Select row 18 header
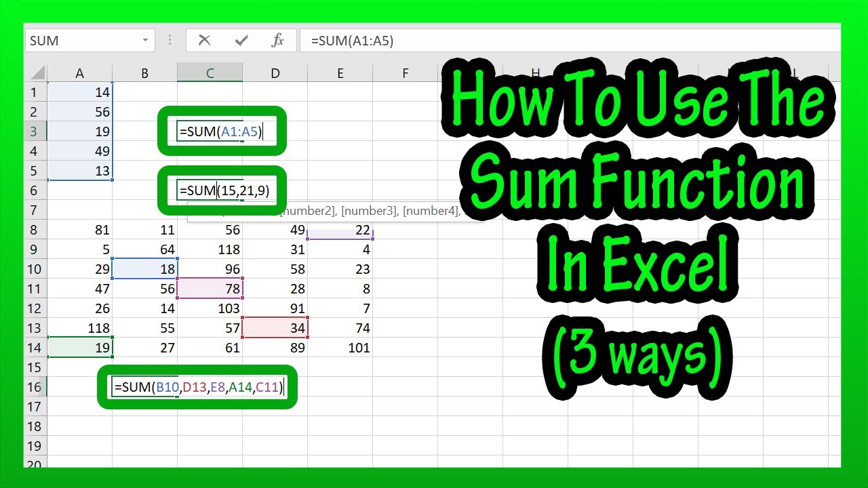 click(35, 426)
